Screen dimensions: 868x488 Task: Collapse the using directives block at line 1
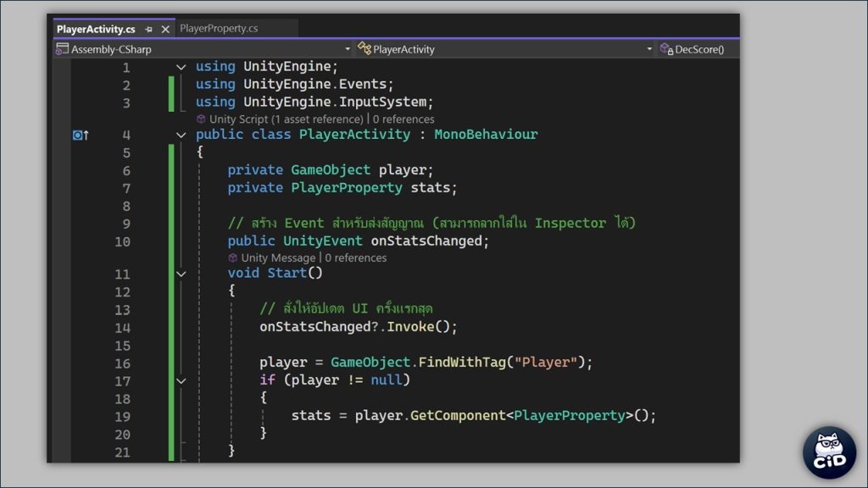181,67
